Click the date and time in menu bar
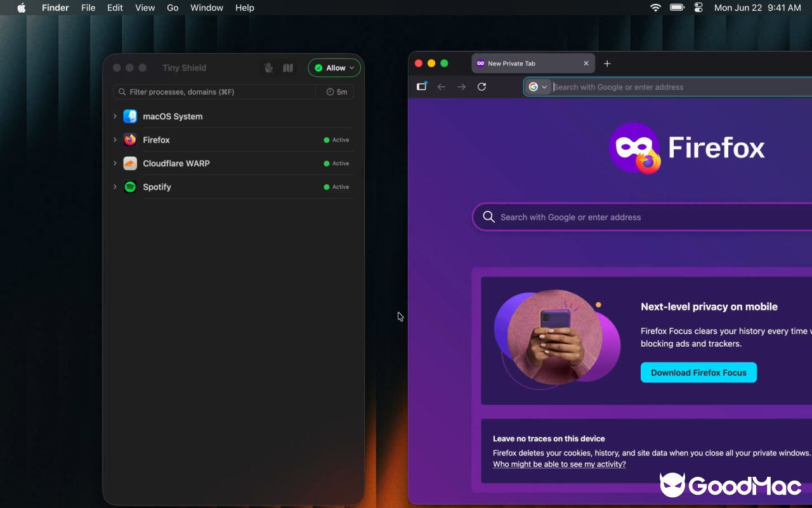The height and width of the screenshot is (508, 812). [757, 8]
